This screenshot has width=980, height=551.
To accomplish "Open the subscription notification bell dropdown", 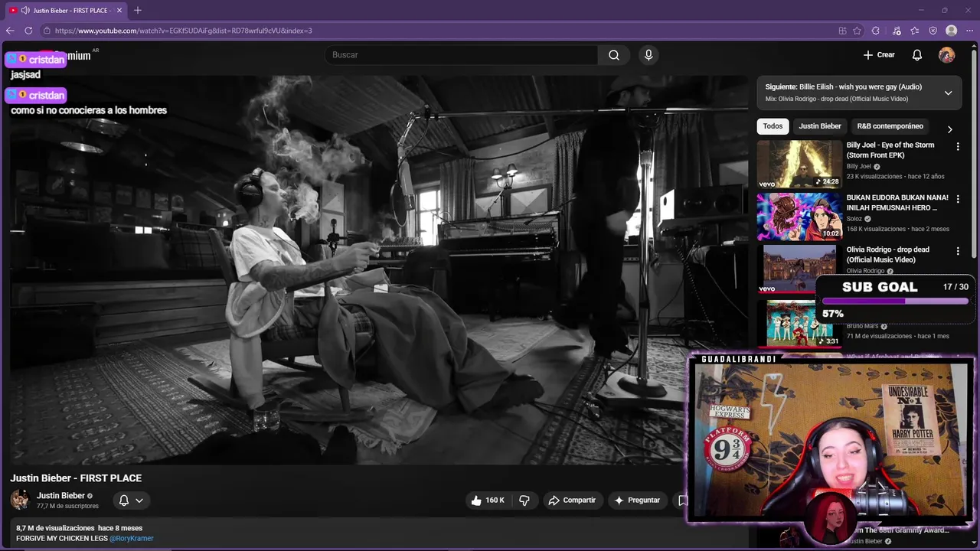I will [131, 500].
